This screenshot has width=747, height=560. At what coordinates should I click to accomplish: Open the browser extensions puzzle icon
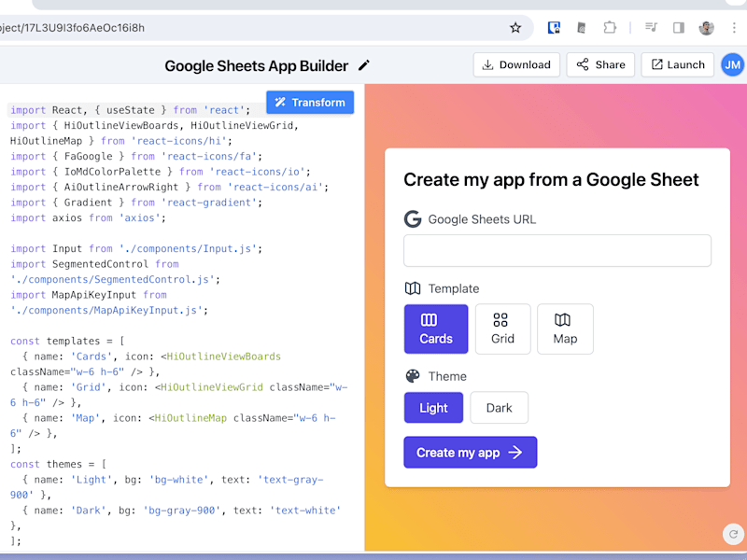click(x=610, y=28)
